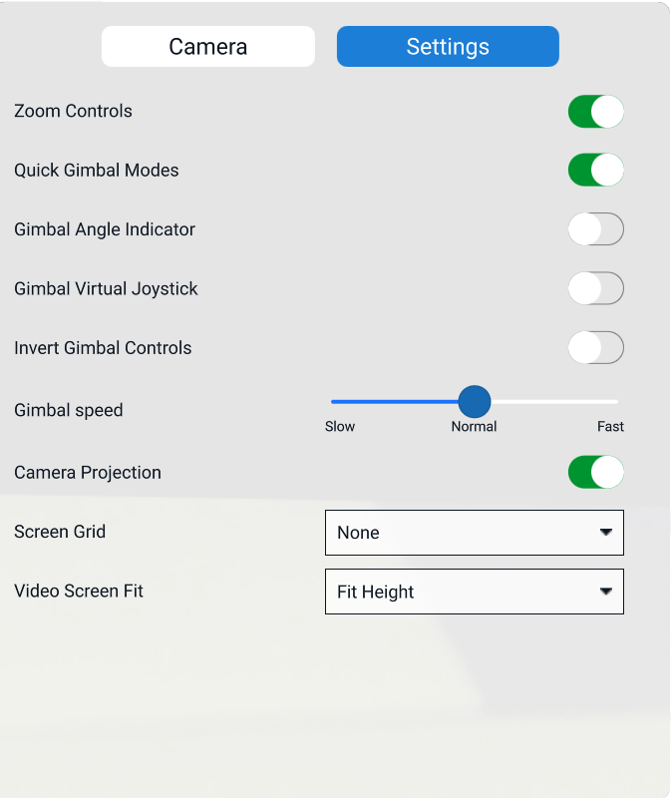Set Gimbal speed to Slow end

(x=333, y=402)
